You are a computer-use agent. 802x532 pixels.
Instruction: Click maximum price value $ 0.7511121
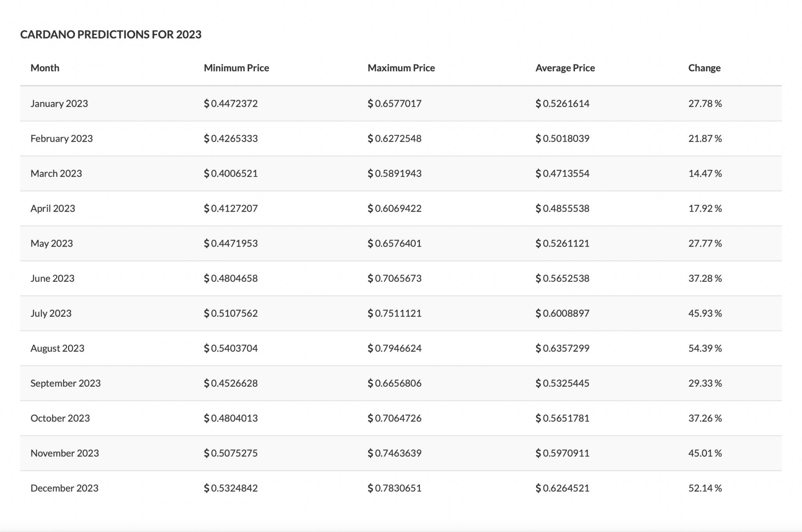[x=395, y=313]
